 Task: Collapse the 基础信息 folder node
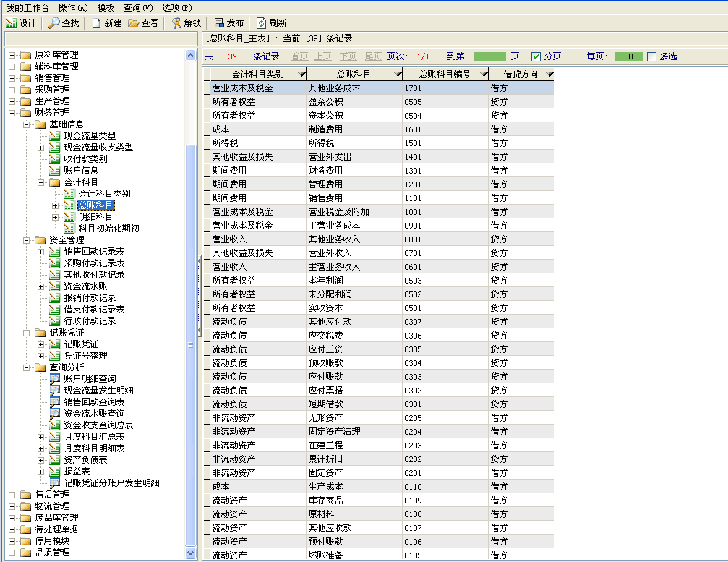27,124
